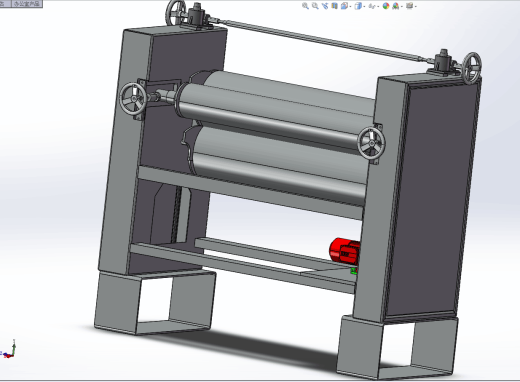Viewport: 520px width, 382px height.
Task: Expand the View Orientation dropdown arrow
Action: click(350, 6)
